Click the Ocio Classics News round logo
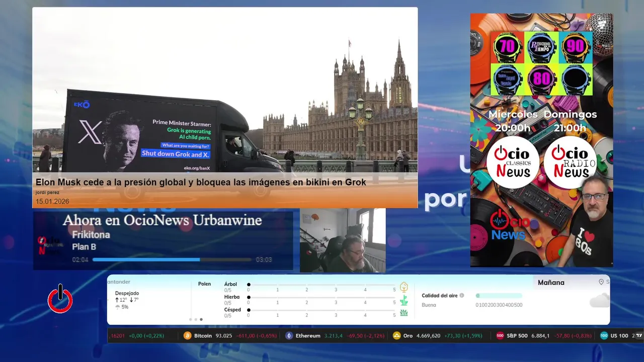This screenshot has width=644, height=362. 513,162
